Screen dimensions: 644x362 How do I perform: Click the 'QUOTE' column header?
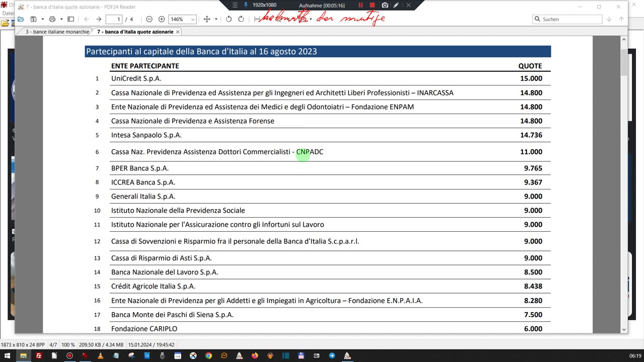[x=530, y=66]
